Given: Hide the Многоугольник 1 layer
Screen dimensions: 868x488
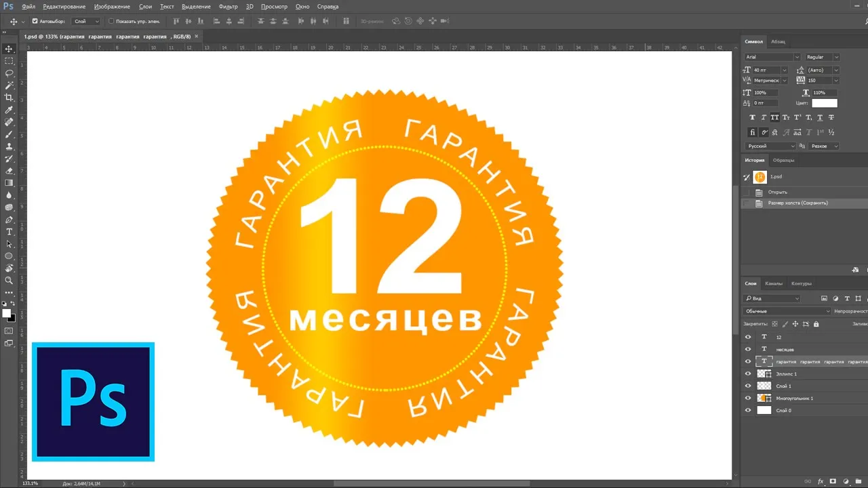Looking at the screenshot, I should pyautogui.click(x=749, y=398).
